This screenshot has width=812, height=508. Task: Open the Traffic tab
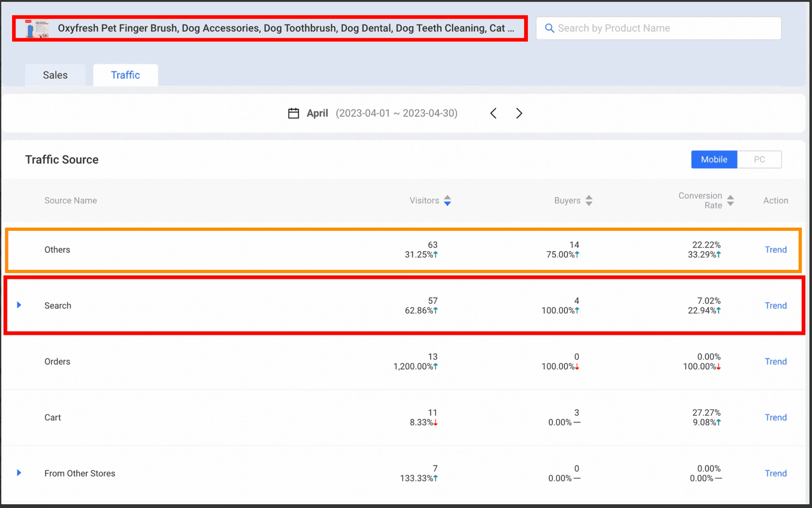click(125, 75)
